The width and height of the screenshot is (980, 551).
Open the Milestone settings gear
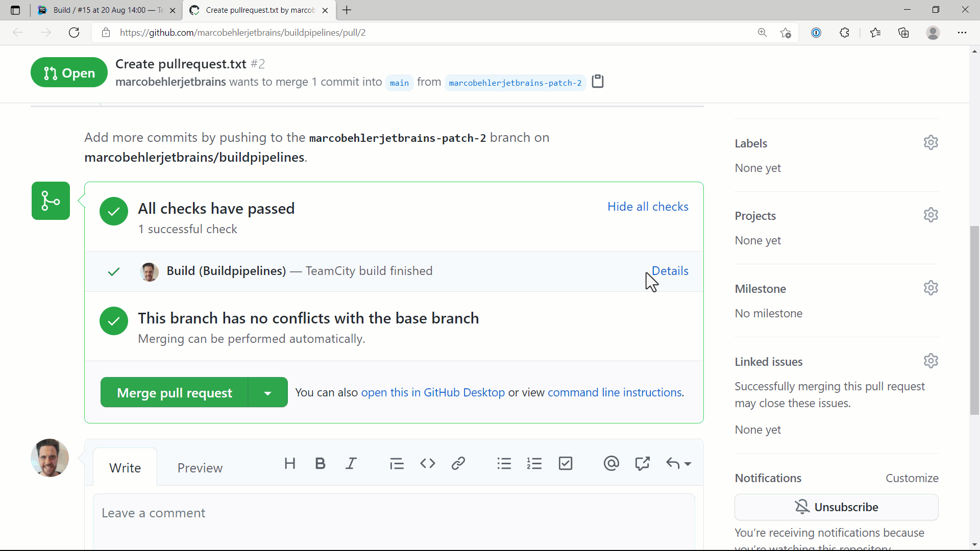[930, 288]
